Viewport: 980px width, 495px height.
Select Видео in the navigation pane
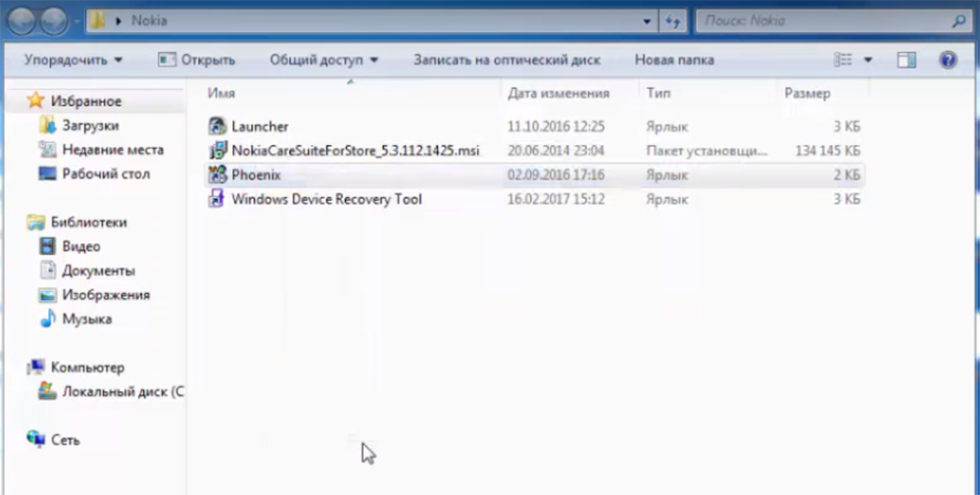tap(81, 246)
